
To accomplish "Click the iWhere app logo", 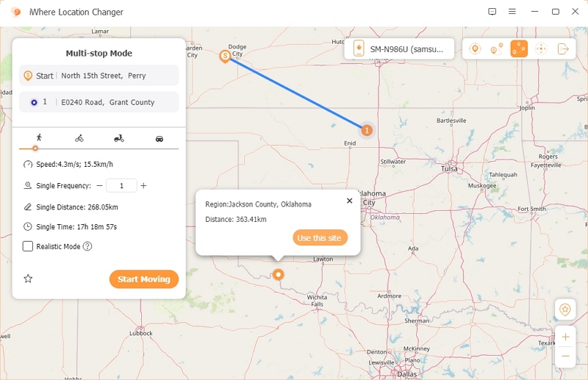I will 16,12.
